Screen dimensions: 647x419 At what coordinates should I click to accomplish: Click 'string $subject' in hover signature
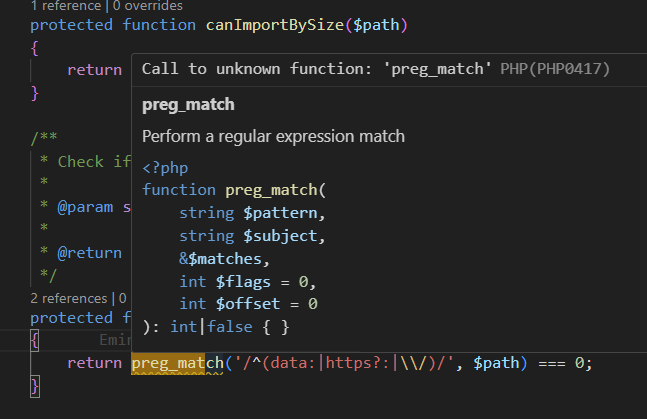coord(253,235)
